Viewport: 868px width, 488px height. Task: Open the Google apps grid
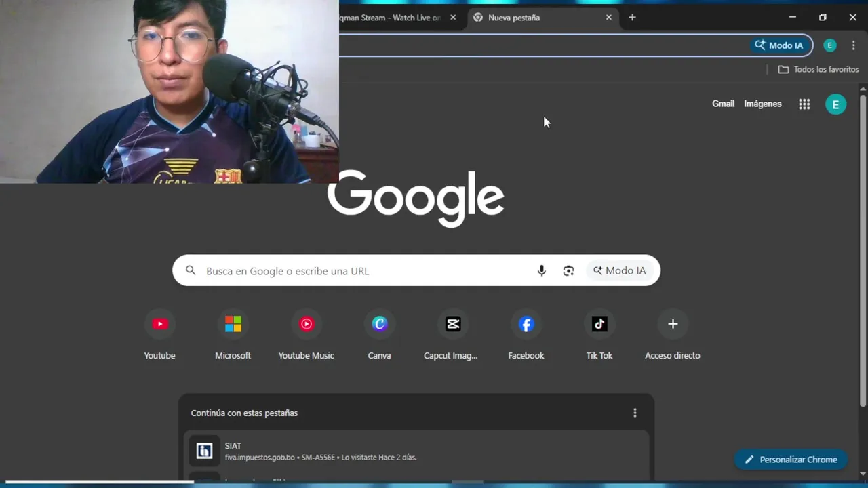(x=804, y=104)
